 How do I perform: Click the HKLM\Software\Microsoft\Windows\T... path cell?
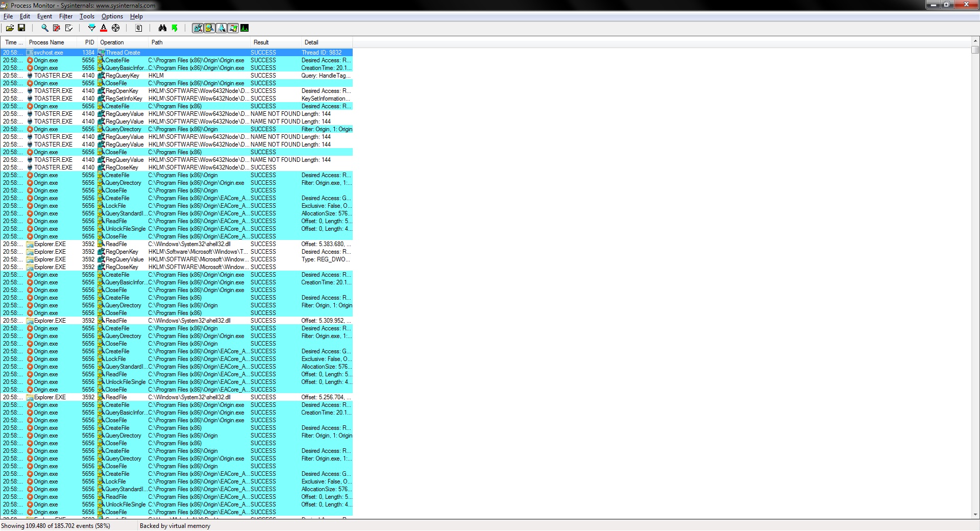(199, 252)
